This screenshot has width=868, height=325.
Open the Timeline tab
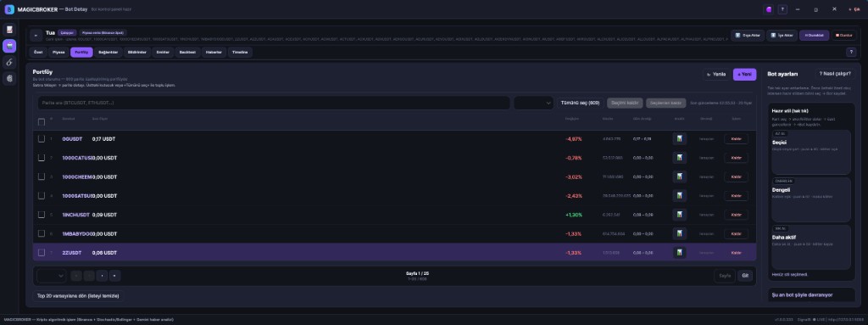point(240,52)
